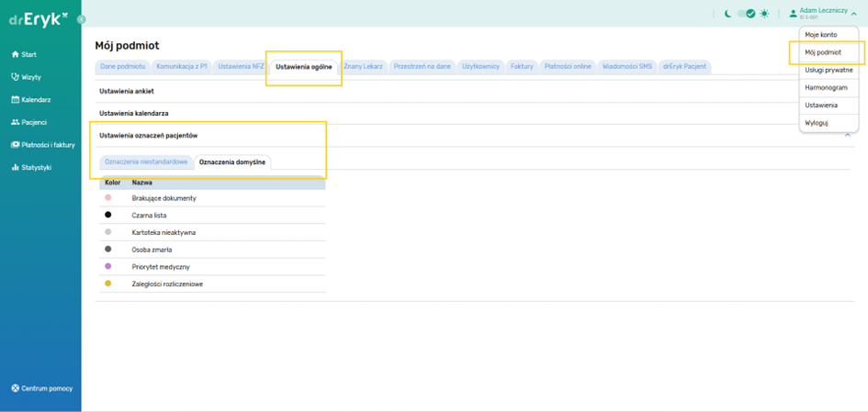Collapse the Adam Leczniczy user menu chevron
Viewport: 868px width, 412px height.
854,14
